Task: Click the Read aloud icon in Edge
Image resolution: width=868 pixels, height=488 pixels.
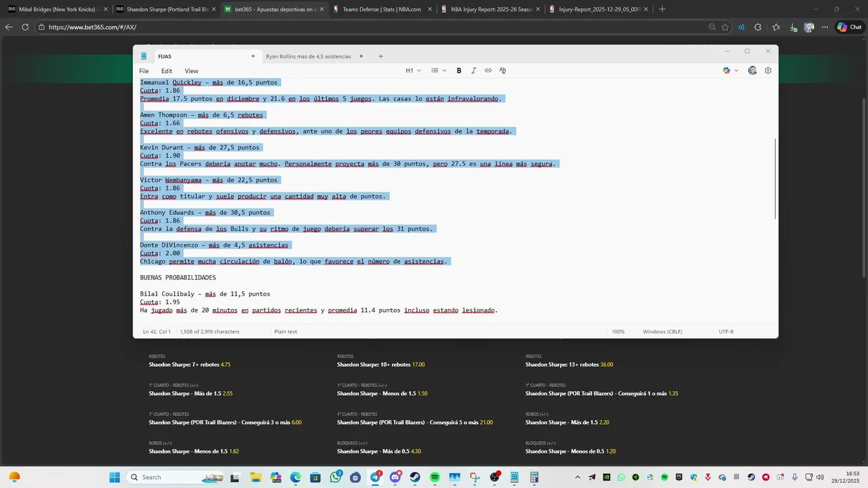Action: pos(741,27)
